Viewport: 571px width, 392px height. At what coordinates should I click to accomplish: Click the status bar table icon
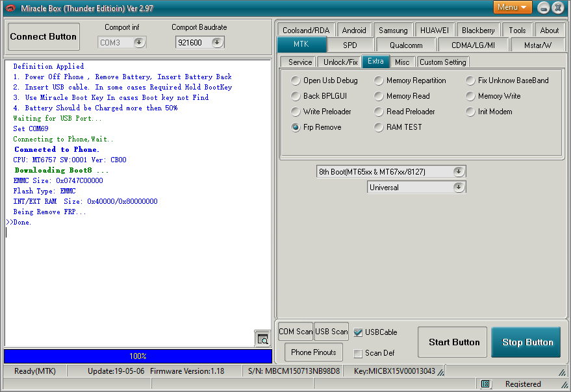pyautogui.click(x=485, y=384)
